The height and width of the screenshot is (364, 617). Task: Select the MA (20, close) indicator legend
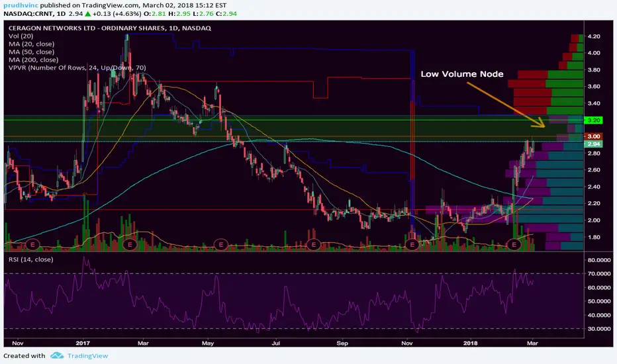[32, 44]
